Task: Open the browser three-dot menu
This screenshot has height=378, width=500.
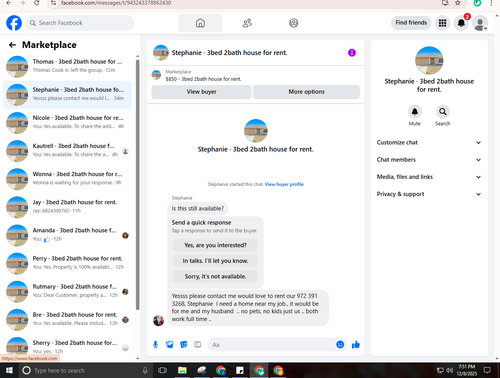Action: coord(491,3)
